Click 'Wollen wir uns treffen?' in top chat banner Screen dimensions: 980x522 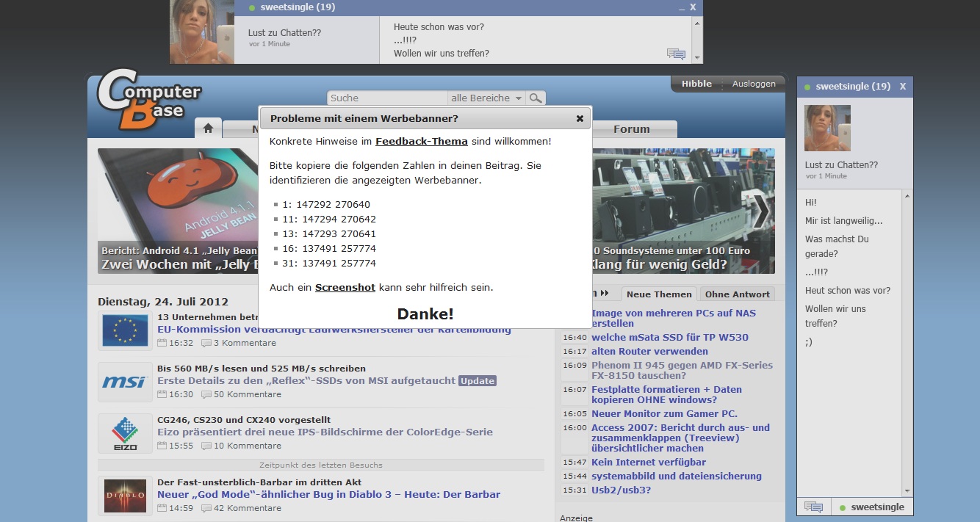(442, 53)
